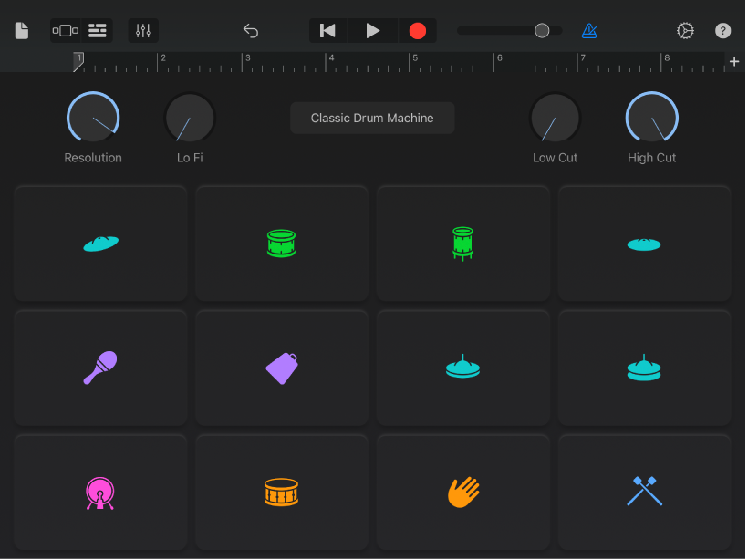Enable the metronome
The image size is (748, 560).
point(589,30)
